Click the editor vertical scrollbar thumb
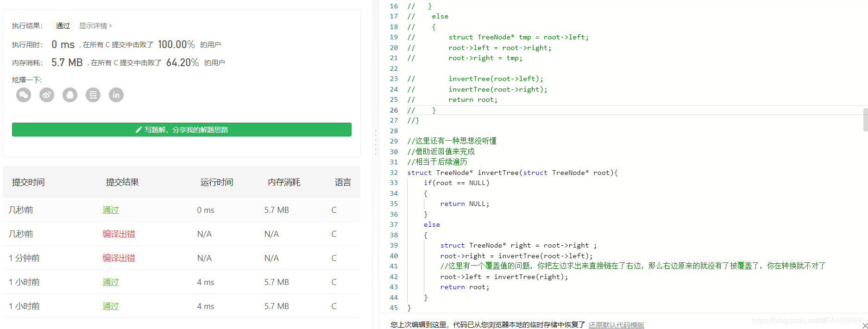 tap(865, 120)
